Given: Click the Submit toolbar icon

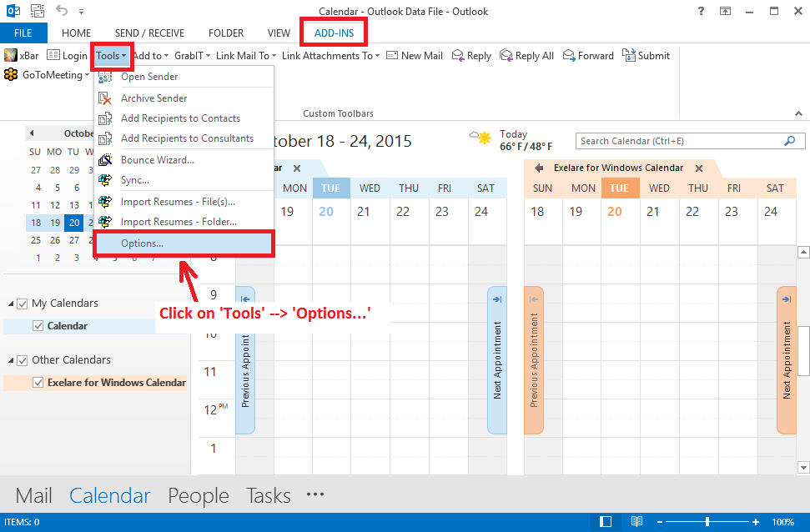Looking at the screenshot, I should (x=629, y=55).
